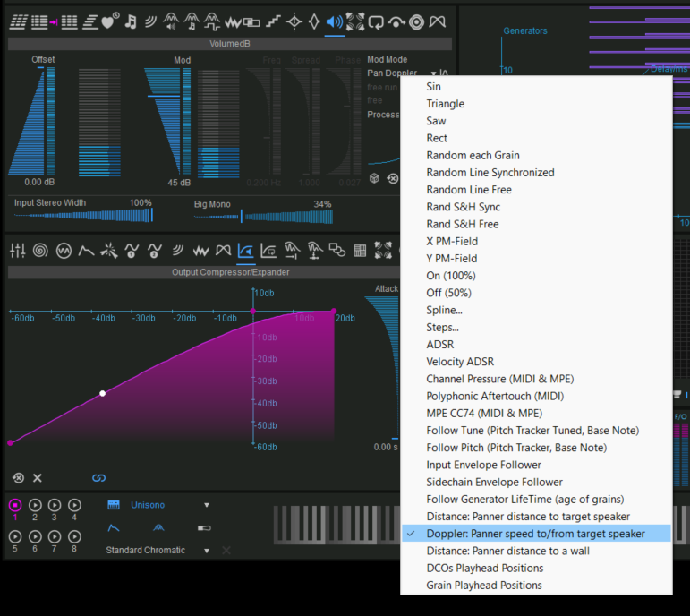Screen dimensions: 690x616
Task: Choose Sin from the mod mode menu
Action: (536, 87)
